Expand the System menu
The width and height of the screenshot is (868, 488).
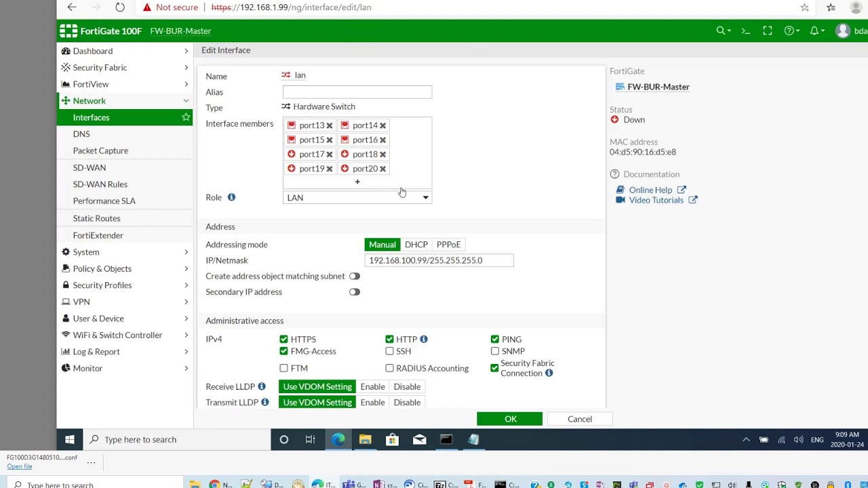(125, 252)
